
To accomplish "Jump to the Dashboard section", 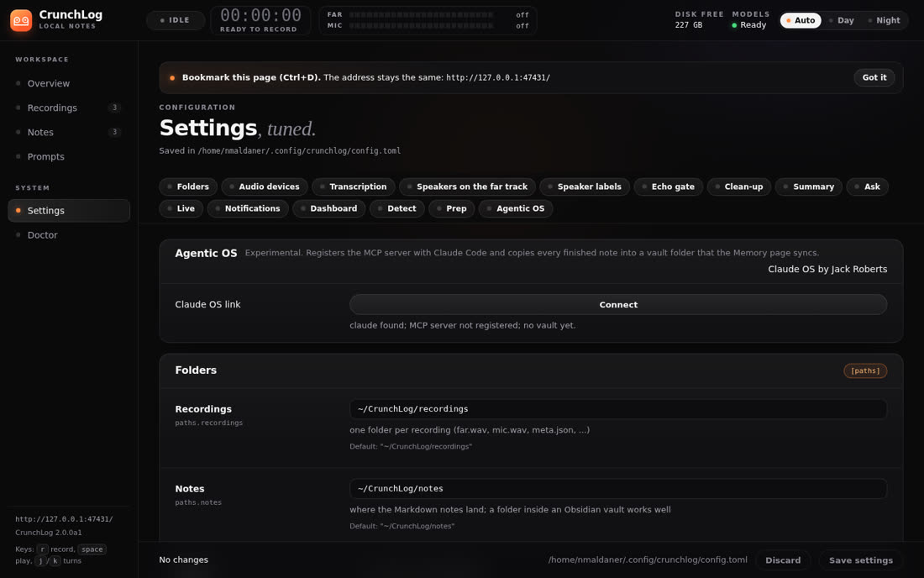I will point(328,208).
